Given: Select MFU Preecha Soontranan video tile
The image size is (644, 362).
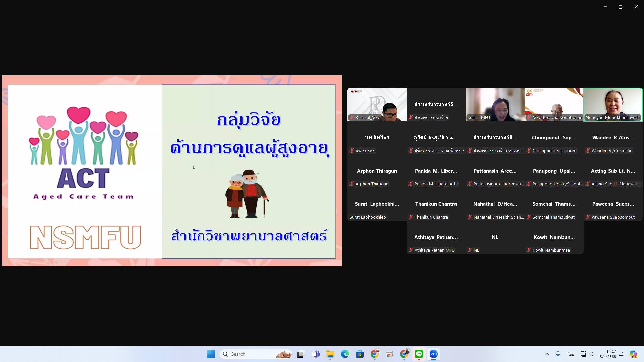Looking at the screenshot, I should pos(554,105).
